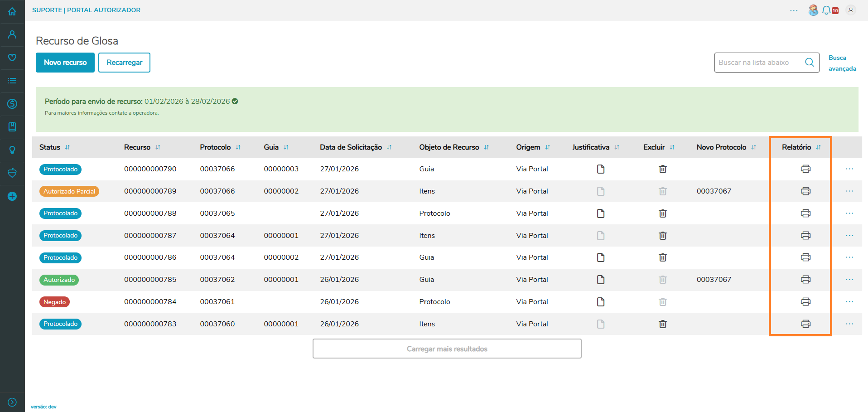Viewport: 868px width, 412px height.
Task: Delete recurso 000000000788 with trash icon
Action: (x=662, y=213)
